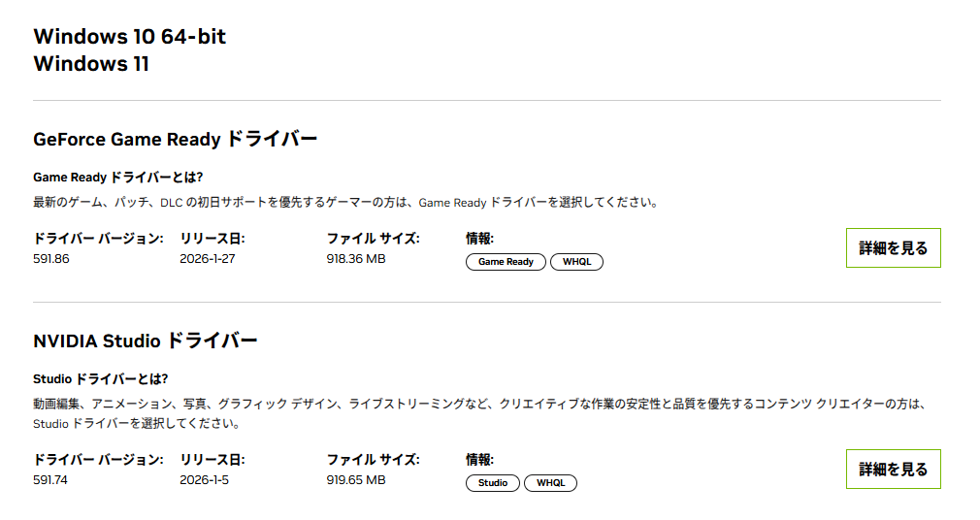This screenshot has height=520, width=980.
Task: Click driver version number 591.74
Action: coord(51,480)
